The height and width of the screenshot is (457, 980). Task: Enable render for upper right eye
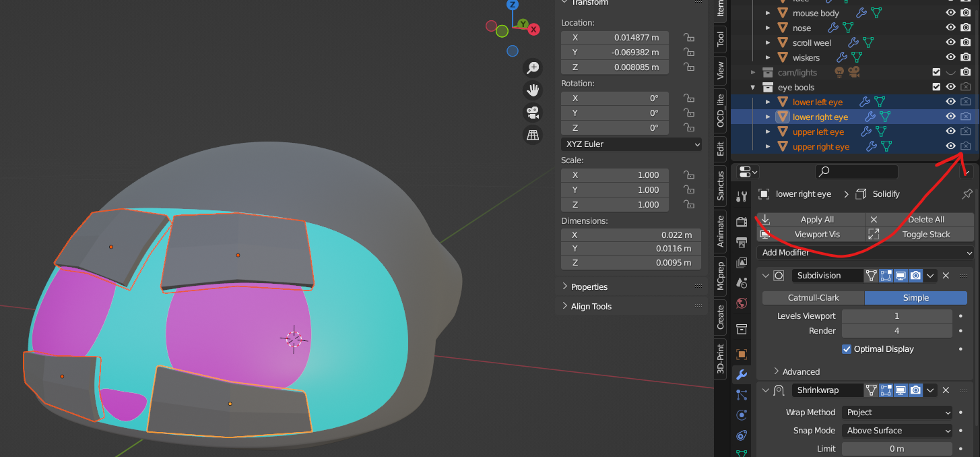coord(965,147)
